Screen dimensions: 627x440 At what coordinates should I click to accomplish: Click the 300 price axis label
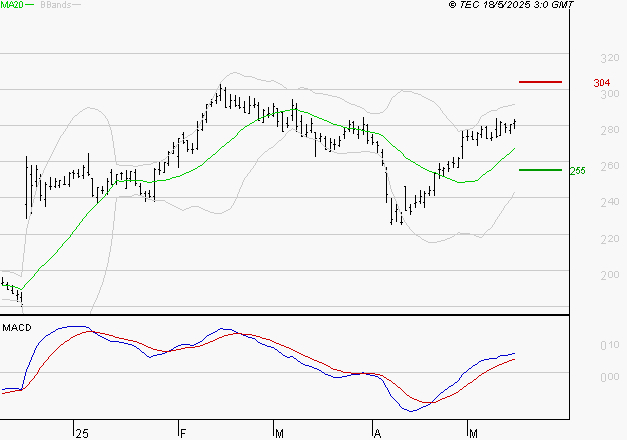(x=609, y=94)
